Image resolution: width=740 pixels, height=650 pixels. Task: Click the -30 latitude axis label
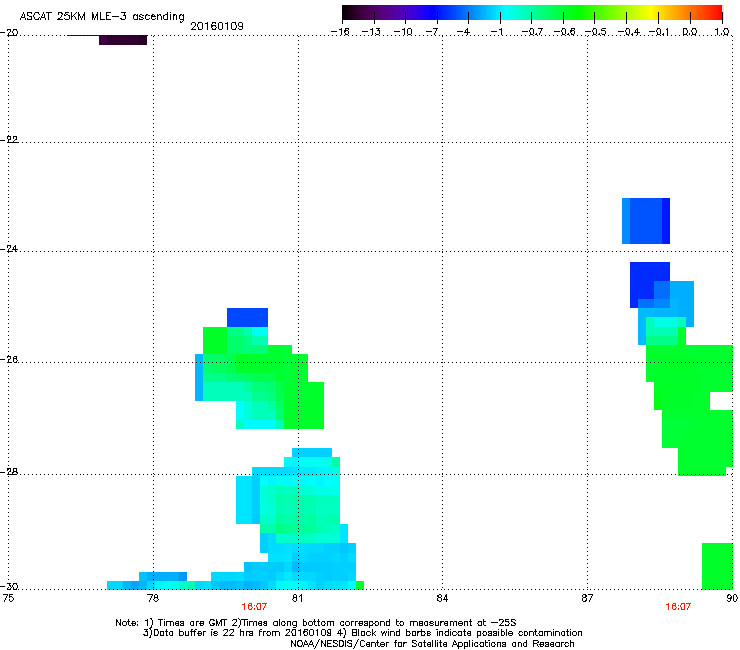coord(9,586)
